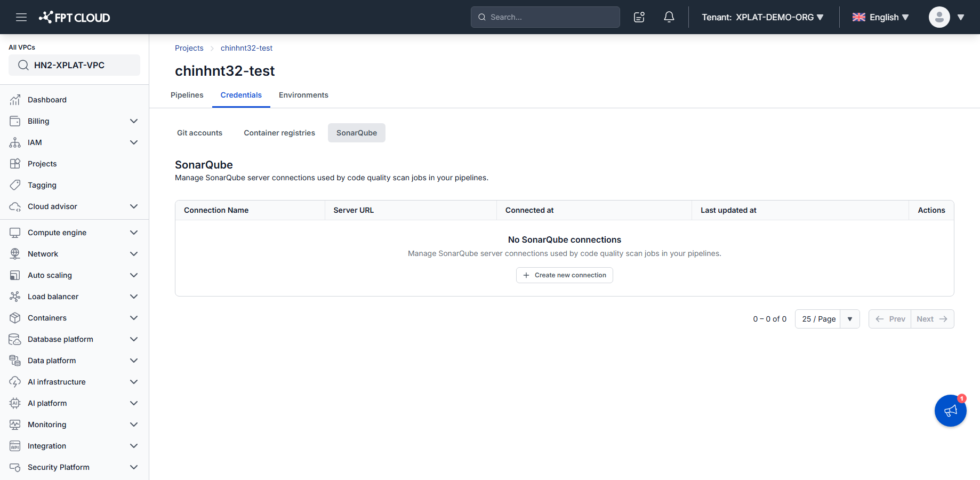This screenshot has width=980, height=480.
Task: Go to the Prev page
Action: click(x=890, y=319)
